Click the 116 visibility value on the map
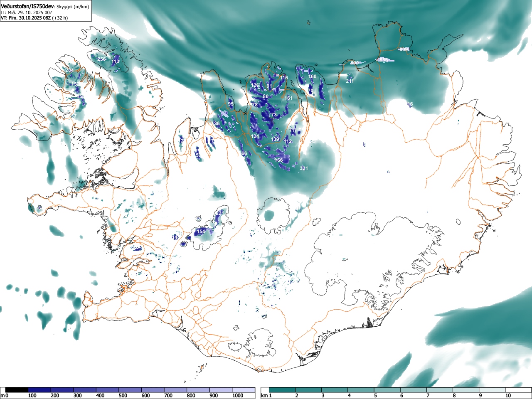532x399 pixels. click(284, 78)
